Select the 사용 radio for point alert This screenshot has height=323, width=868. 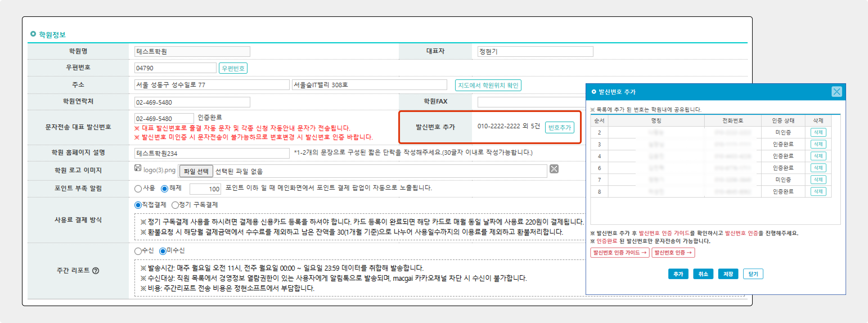(138, 189)
